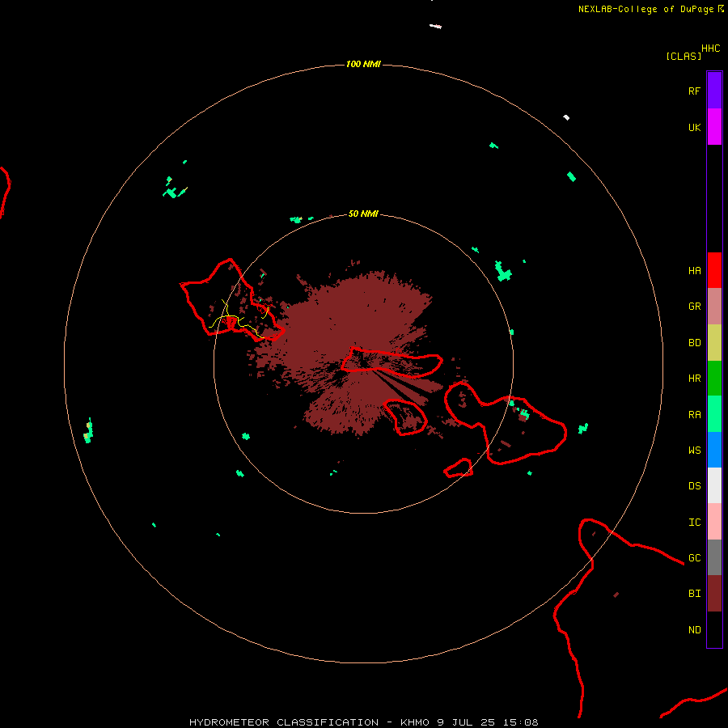Click the "DS" legend label

tap(694, 486)
